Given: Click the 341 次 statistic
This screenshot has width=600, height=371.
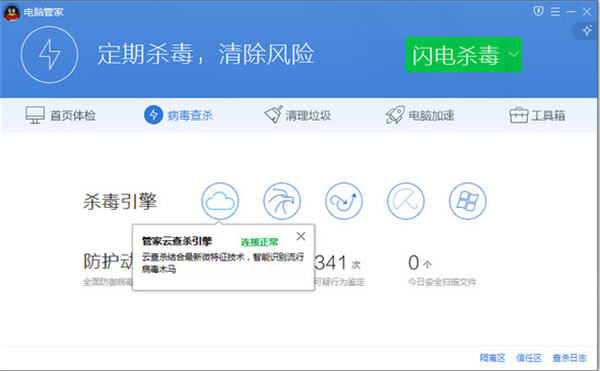Looking at the screenshot, I should [338, 263].
